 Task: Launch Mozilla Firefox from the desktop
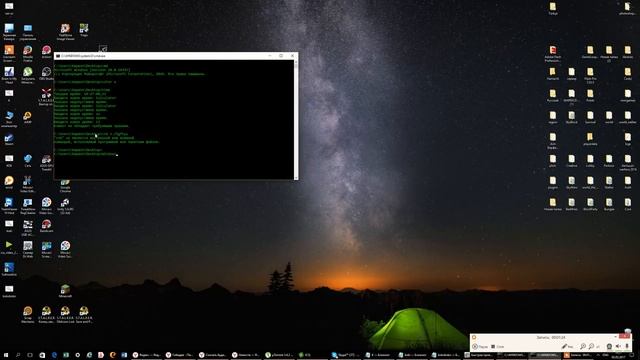pos(28,53)
